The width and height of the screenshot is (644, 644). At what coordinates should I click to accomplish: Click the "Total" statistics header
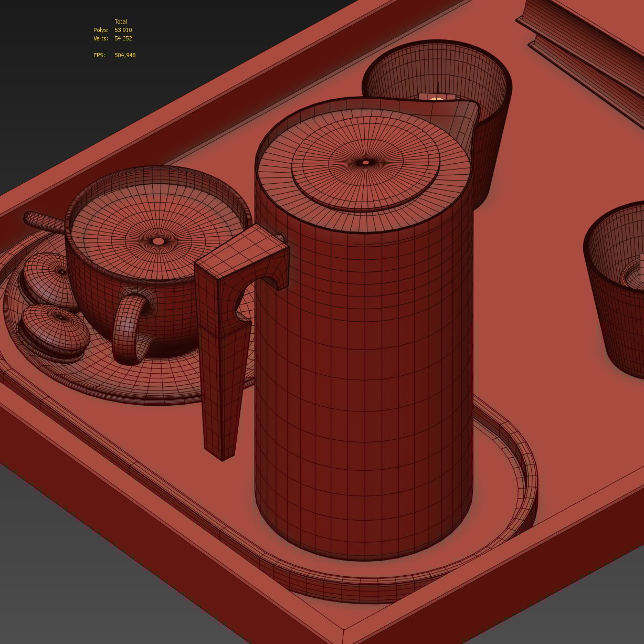click(x=121, y=22)
